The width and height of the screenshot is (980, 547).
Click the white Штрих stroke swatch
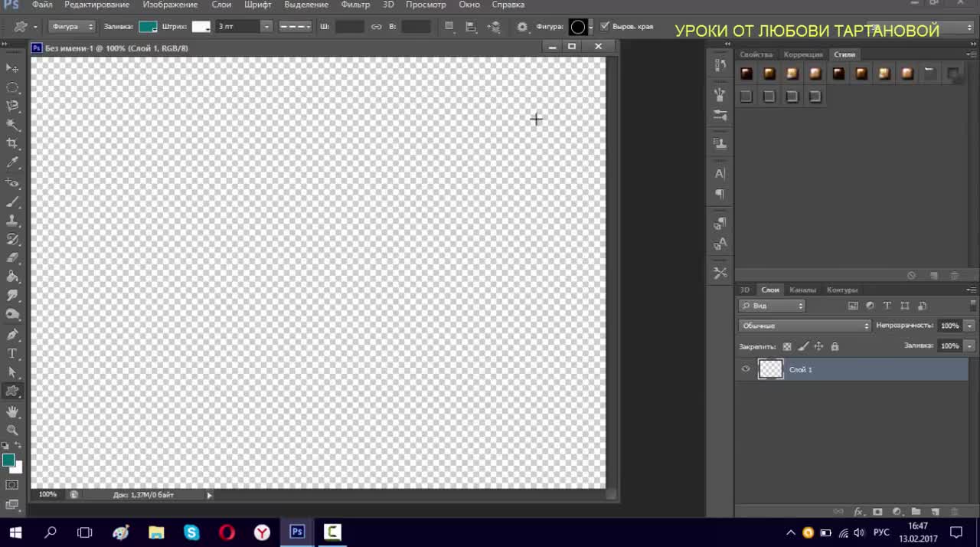[201, 27]
